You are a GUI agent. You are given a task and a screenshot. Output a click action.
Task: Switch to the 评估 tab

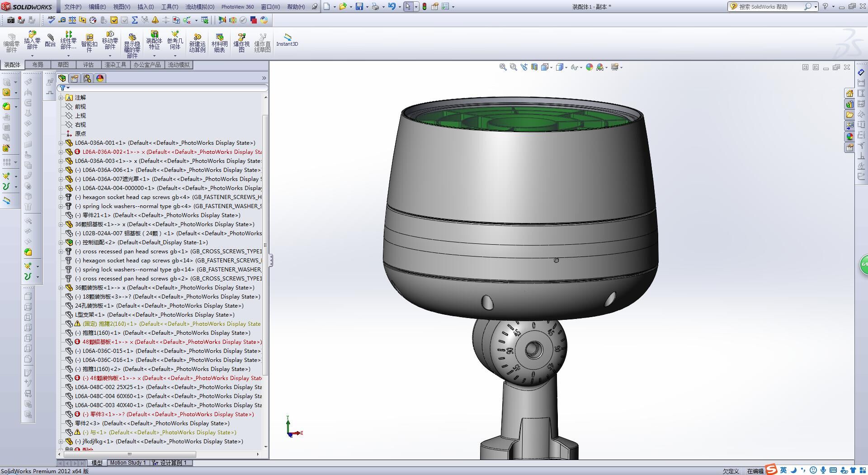point(88,65)
